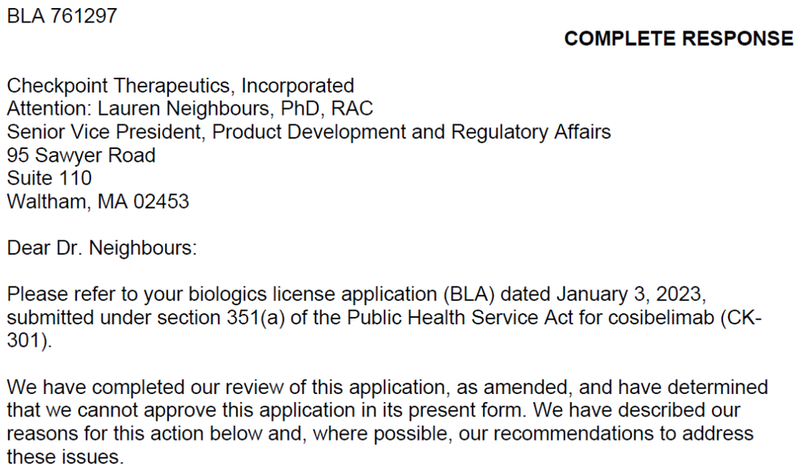Click the 95 Sawyer Road address line
Screen dimensions: 800x474
click(x=81, y=155)
